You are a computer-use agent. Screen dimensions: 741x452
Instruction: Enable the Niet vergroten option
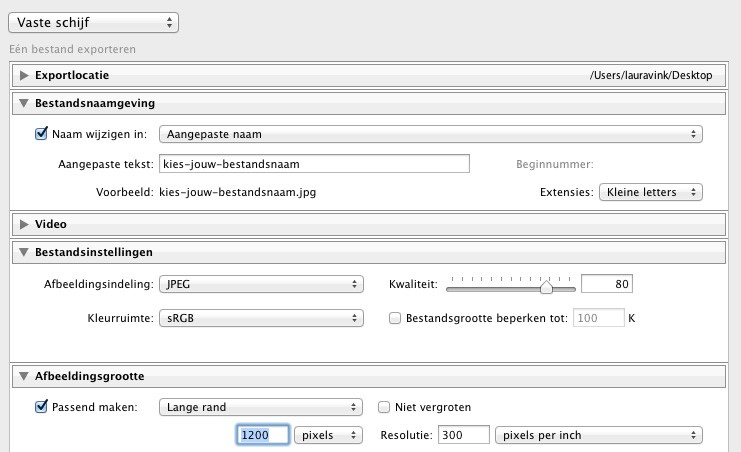(x=384, y=407)
